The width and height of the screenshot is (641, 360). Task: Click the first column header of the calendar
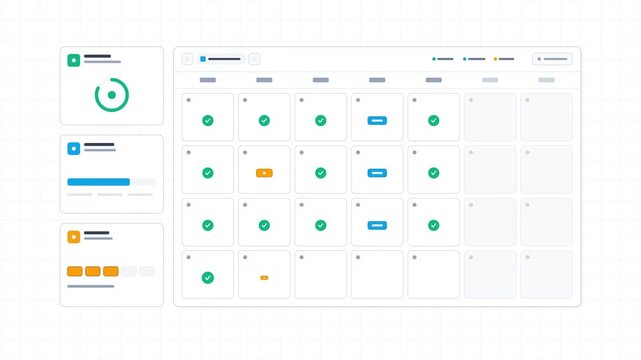tap(208, 80)
